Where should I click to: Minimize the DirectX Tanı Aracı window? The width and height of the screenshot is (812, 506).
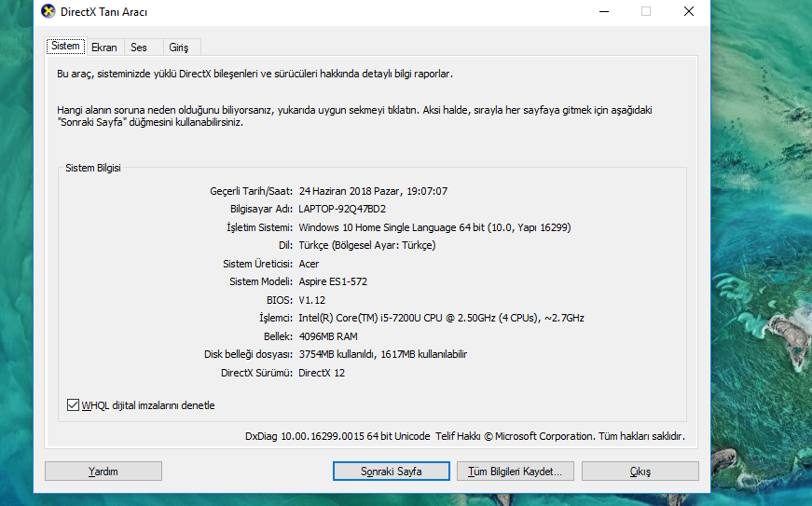pyautogui.click(x=604, y=11)
